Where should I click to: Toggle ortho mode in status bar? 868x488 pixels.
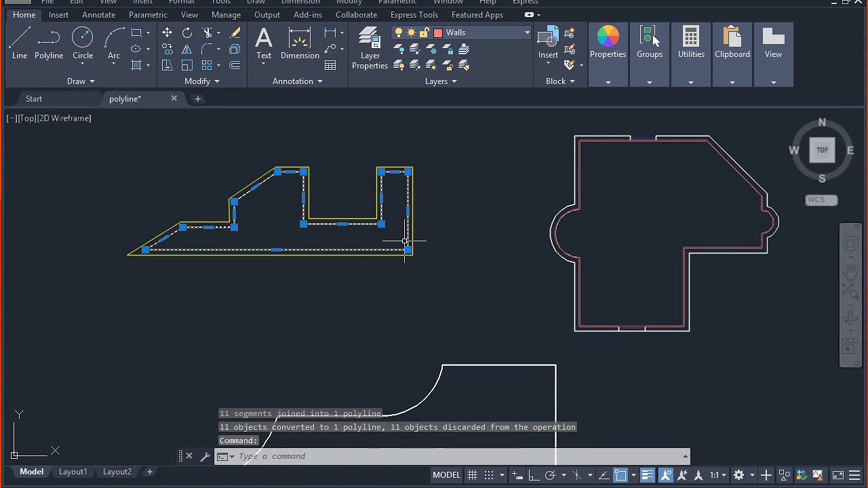tap(534, 475)
